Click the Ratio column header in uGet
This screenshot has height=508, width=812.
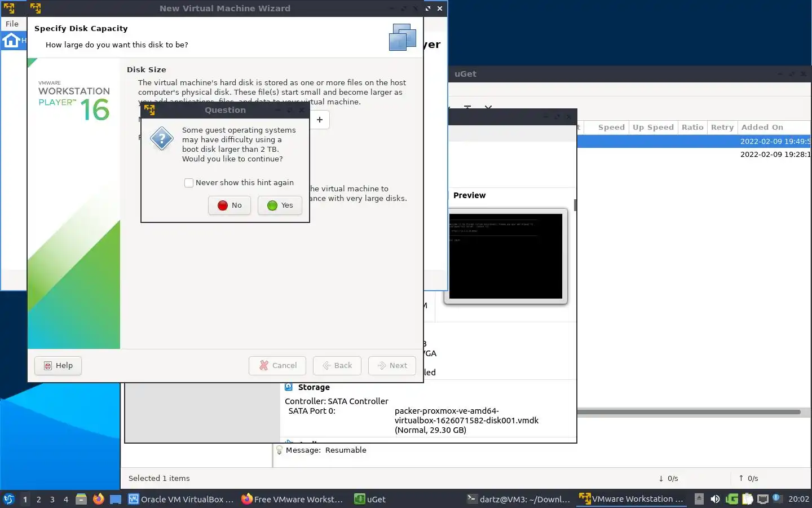692,128
